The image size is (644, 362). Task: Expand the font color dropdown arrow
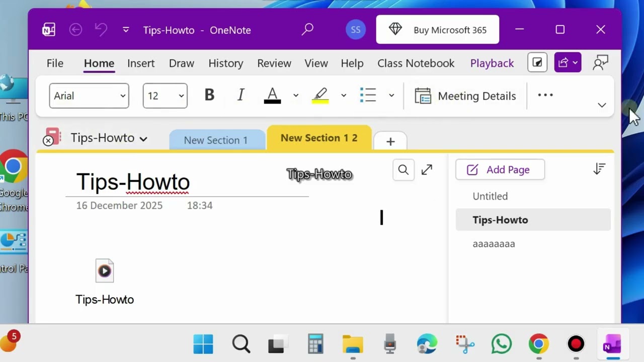296,96
